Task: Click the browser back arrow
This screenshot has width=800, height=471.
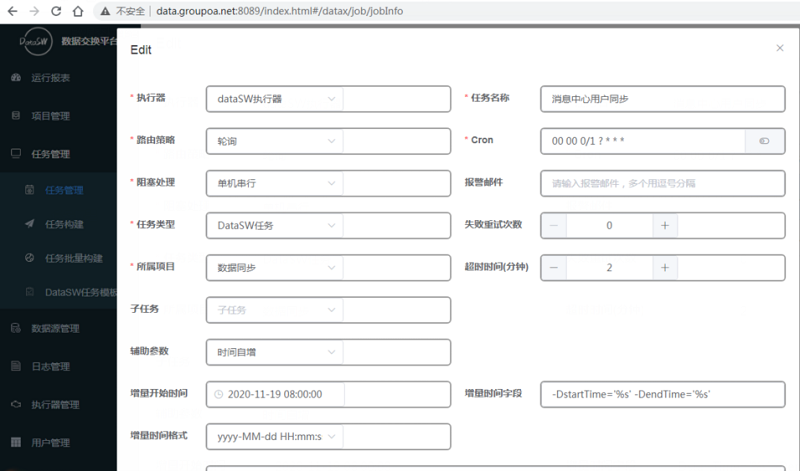Action: (13, 11)
